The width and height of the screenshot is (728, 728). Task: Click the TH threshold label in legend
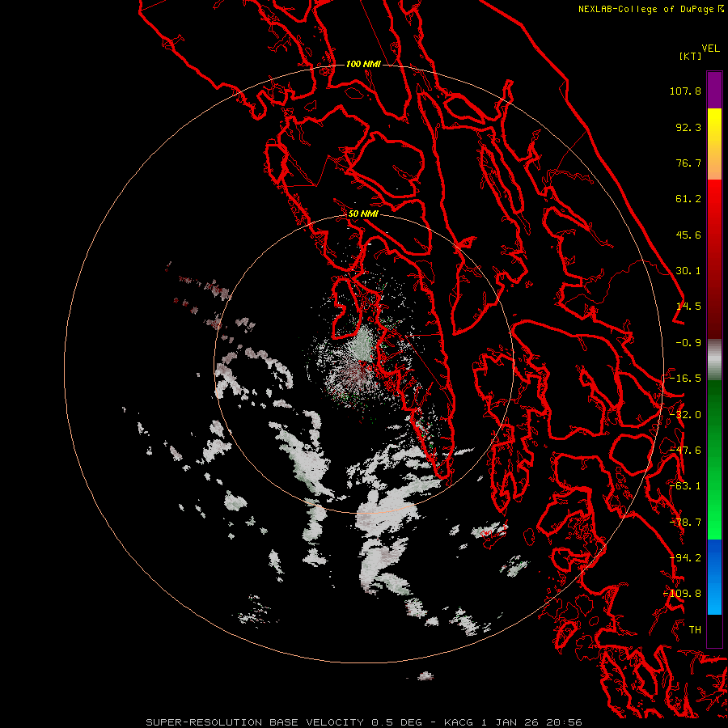(x=695, y=630)
